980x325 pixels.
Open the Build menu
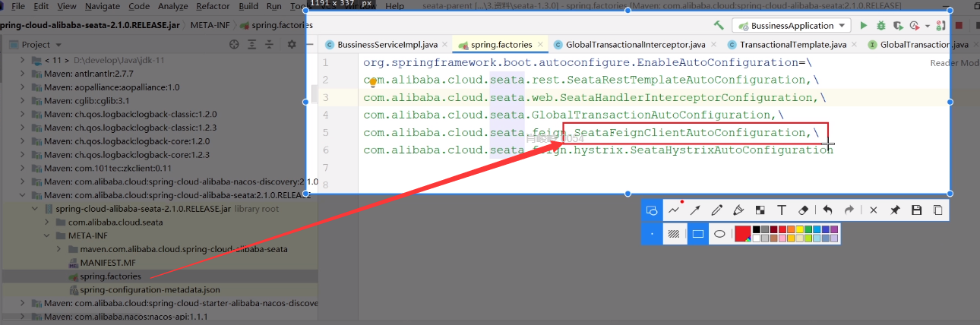248,6
